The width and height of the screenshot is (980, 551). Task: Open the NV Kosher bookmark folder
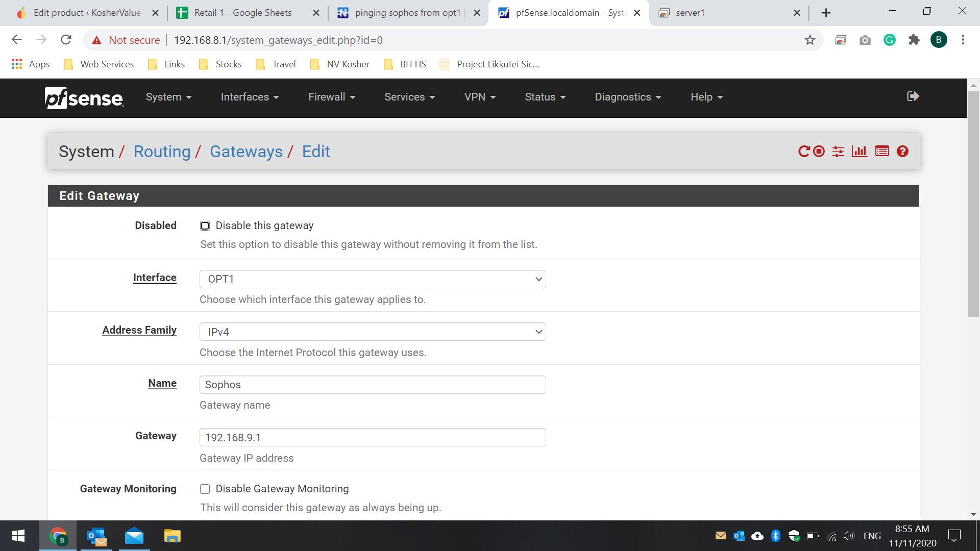(x=340, y=64)
